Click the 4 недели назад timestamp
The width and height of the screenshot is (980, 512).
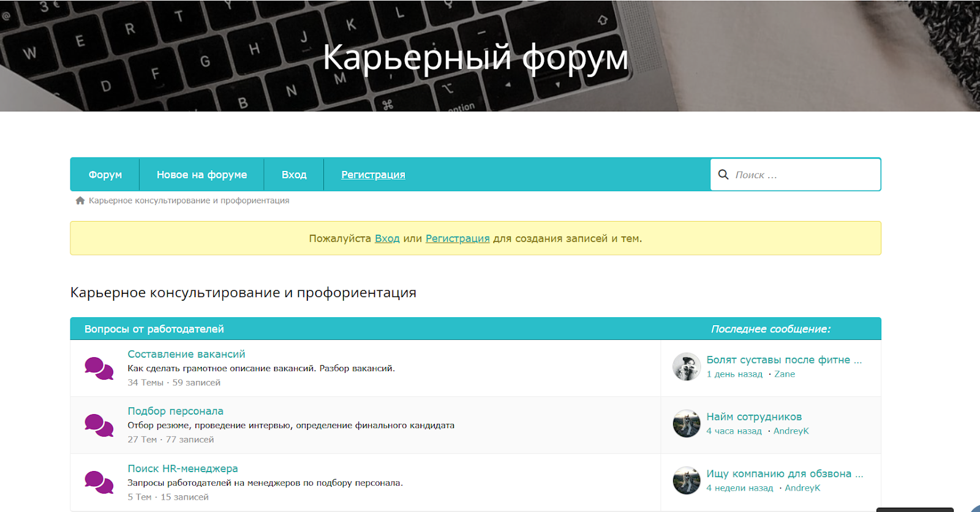point(739,488)
